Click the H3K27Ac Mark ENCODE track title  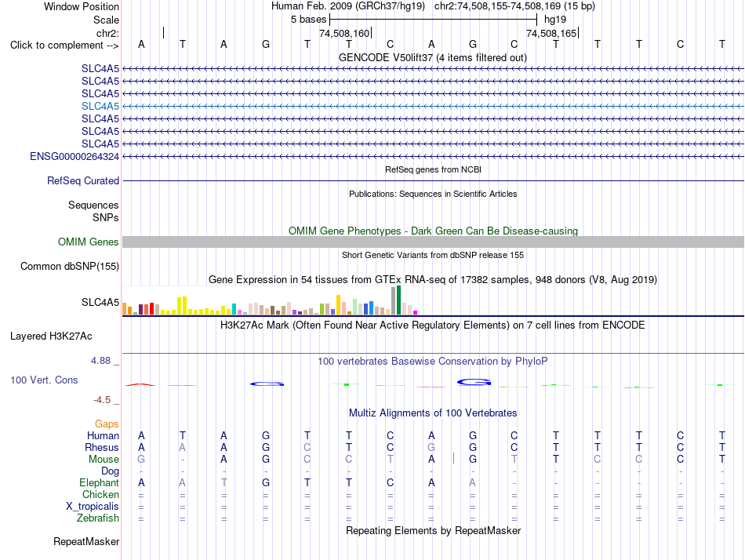tap(433, 325)
